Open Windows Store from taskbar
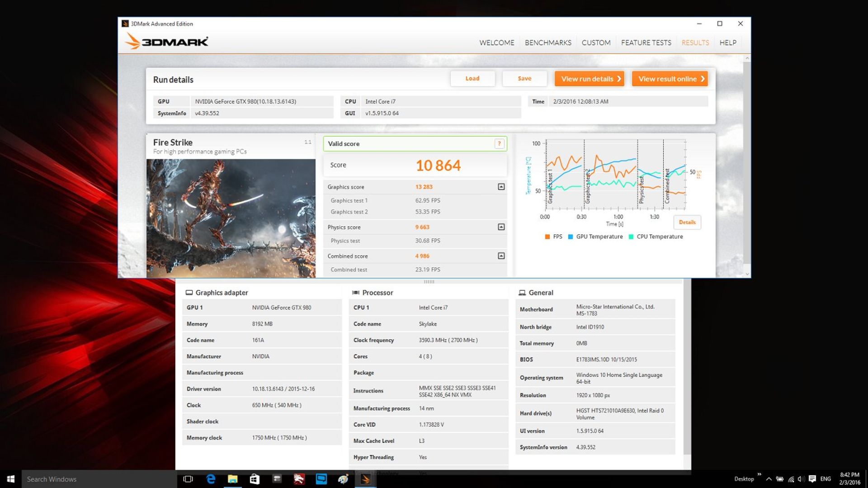This screenshot has width=868, height=488. [255, 479]
